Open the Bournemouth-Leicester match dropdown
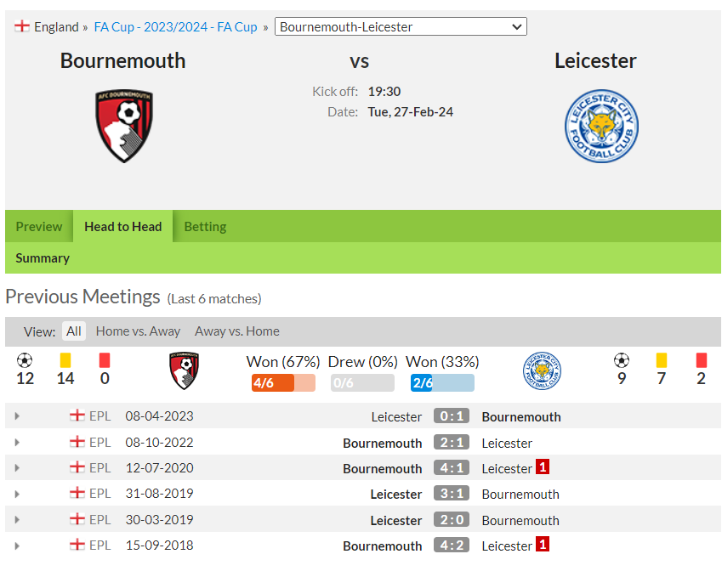Screen dimensions: 722x588 (401, 26)
